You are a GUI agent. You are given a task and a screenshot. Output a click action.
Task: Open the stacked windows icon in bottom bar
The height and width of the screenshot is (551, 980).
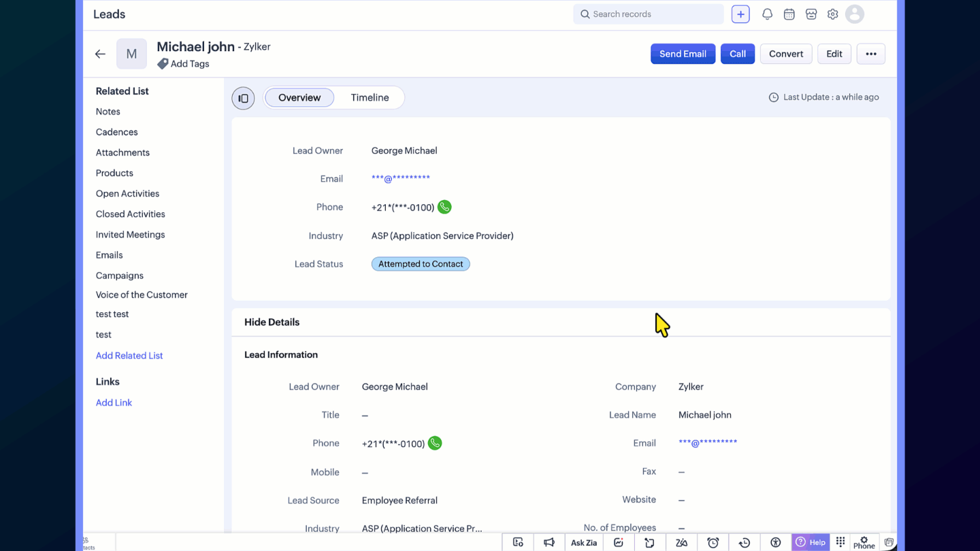(889, 542)
